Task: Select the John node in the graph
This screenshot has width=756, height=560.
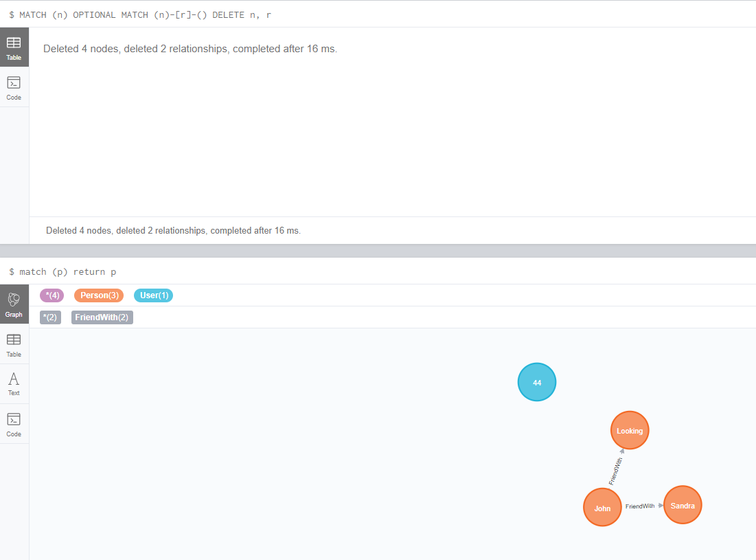Action: 602,507
